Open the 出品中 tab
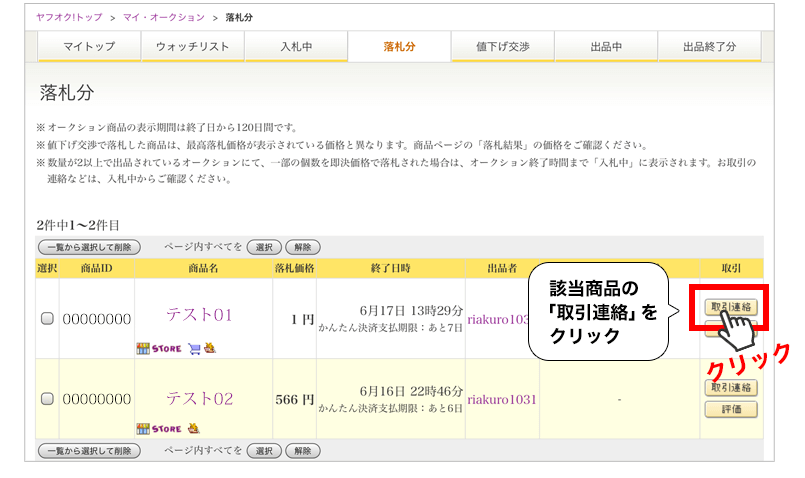 point(606,47)
